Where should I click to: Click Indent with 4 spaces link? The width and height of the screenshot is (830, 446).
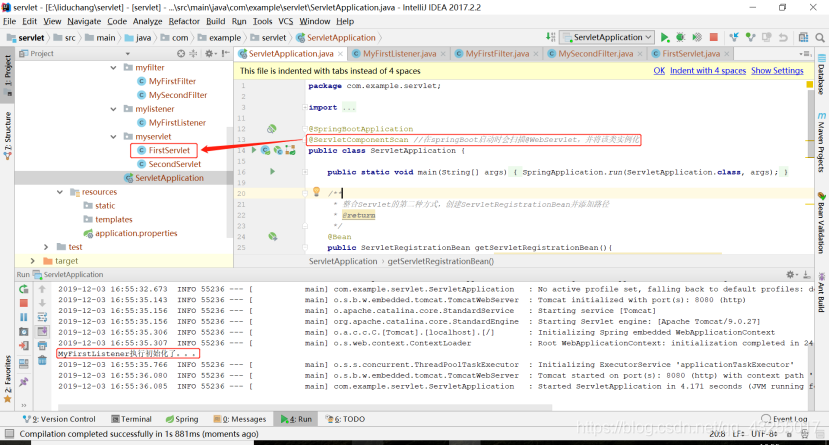708,70
